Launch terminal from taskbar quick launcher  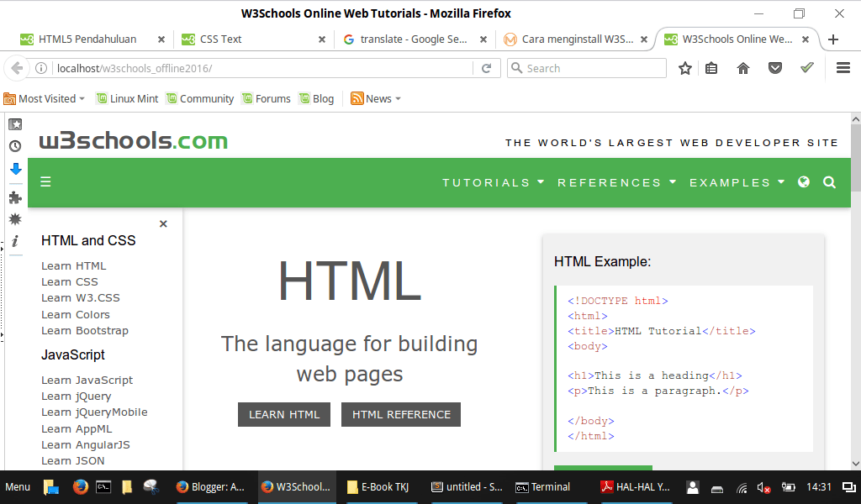103,487
